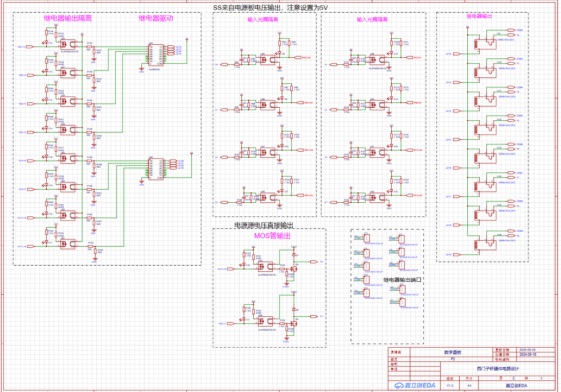This screenshot has height=392, width=561.
Task: Click the Y0 output port symbol
Action: pos(314,262)
